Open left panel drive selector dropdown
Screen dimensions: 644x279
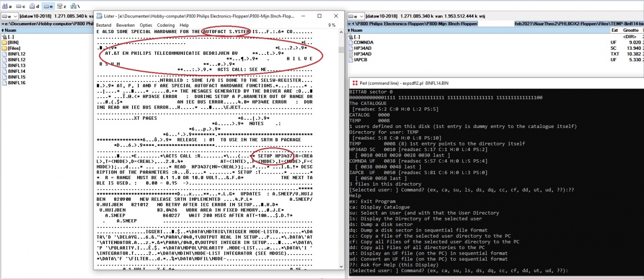click(x=9, y=17)
